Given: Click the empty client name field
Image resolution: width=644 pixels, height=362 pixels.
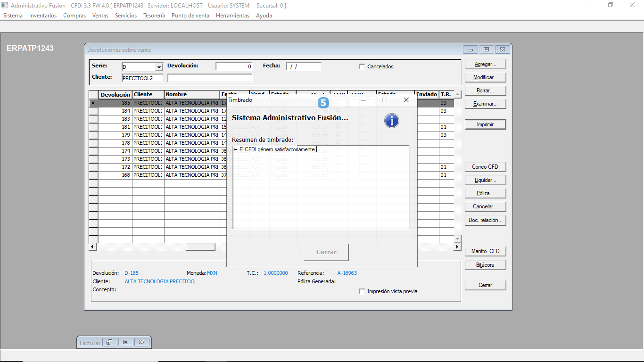Looking at the screenshot, I should [x=210, y=78].
